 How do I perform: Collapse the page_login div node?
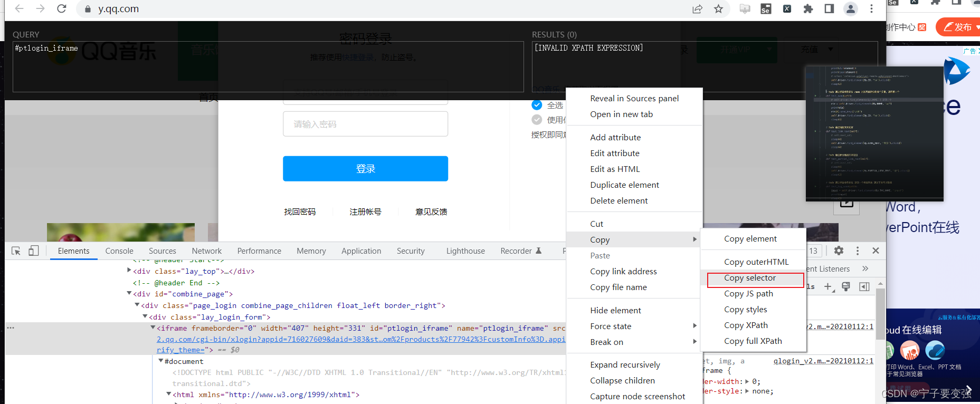tap(137, 305)
